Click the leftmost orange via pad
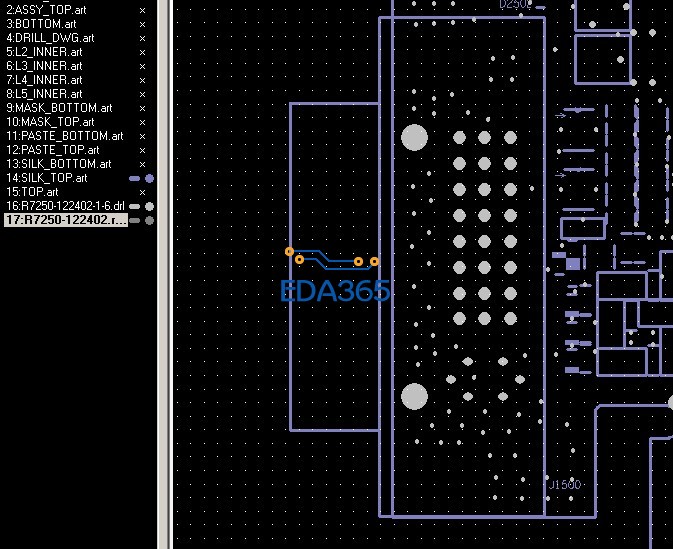 pyautogui.click(x=289, y=252)
